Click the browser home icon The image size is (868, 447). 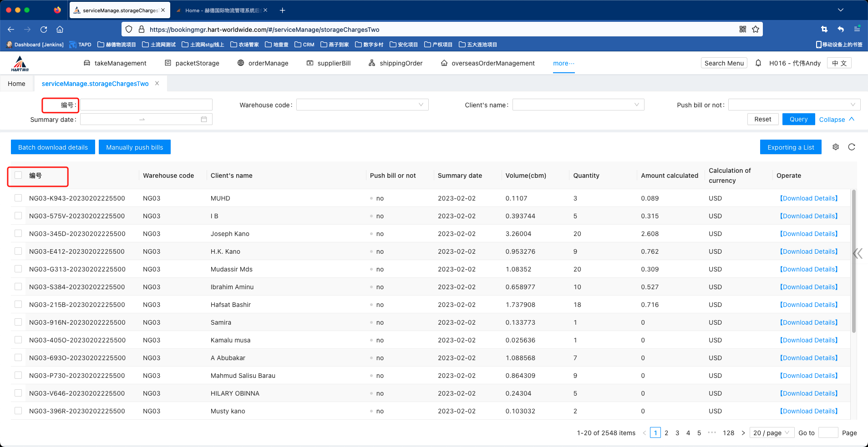coord(60,30)
